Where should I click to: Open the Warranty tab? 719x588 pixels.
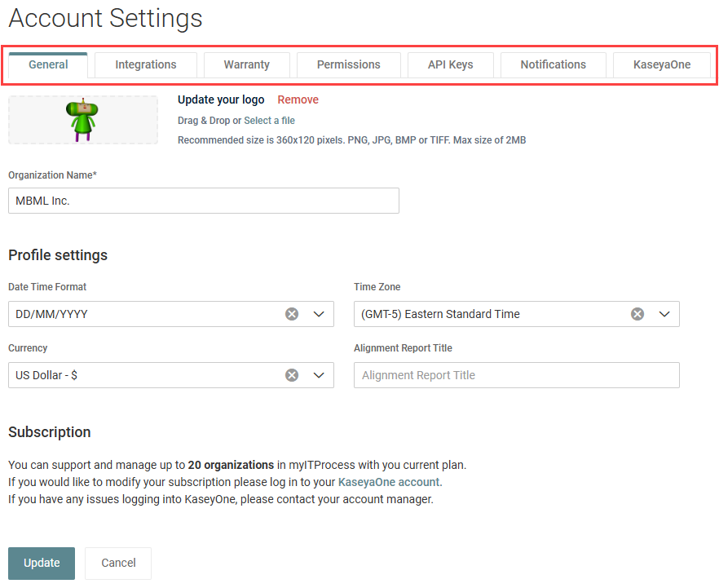click(246, 64)
